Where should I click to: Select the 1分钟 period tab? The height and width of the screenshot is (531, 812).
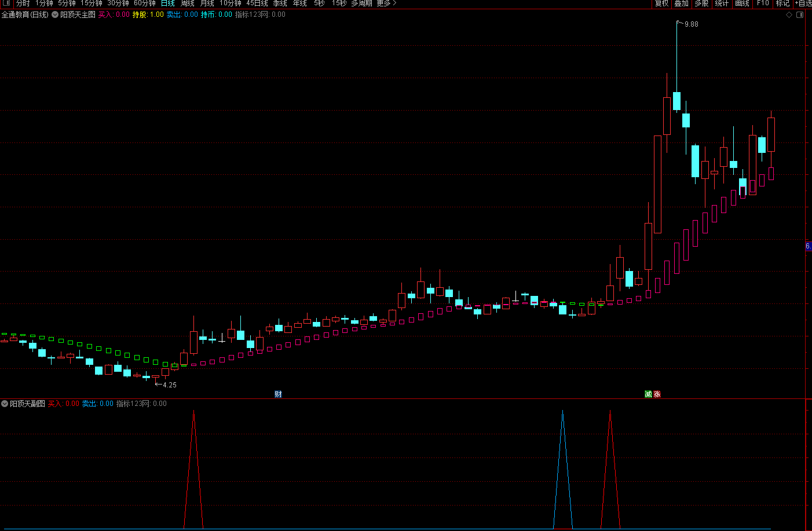(45, 3)
